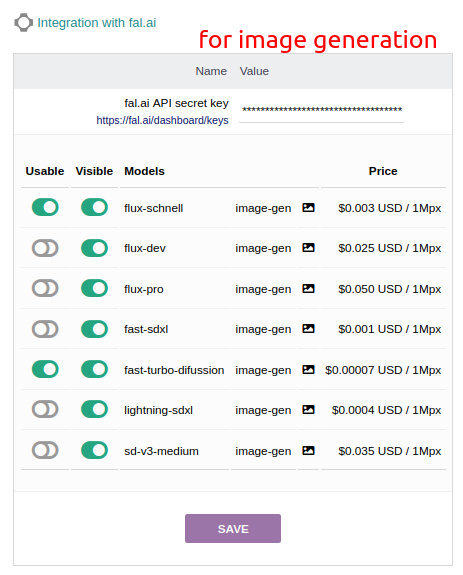463x575 pixels.
Task: Click image-gen label in fast-turbo-difussion row
Action: coord(263,371)
